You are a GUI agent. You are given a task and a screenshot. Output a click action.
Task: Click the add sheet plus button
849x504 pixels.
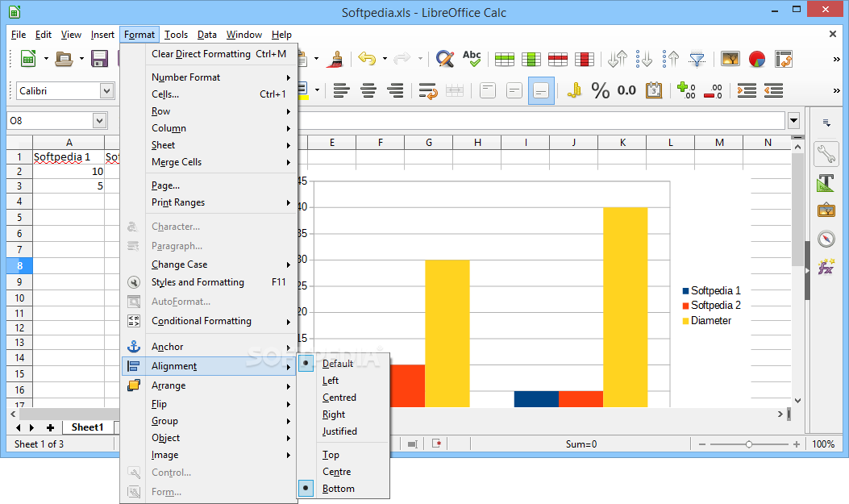click(50, 427)
